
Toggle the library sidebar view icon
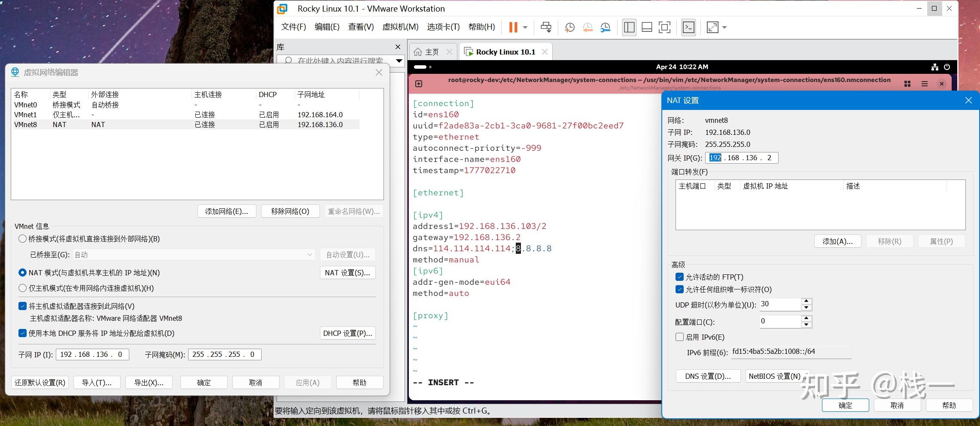pos(629,27)
